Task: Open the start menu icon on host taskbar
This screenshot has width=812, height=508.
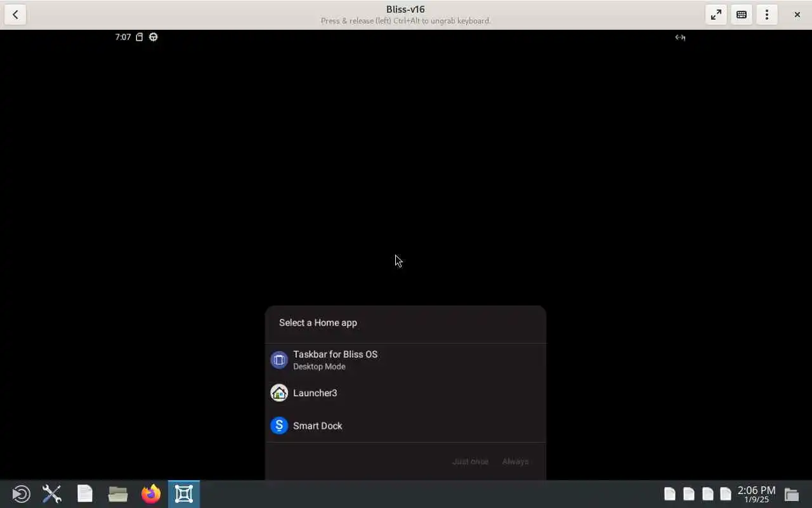Action: pyautogui.click(x=21, y=494)
